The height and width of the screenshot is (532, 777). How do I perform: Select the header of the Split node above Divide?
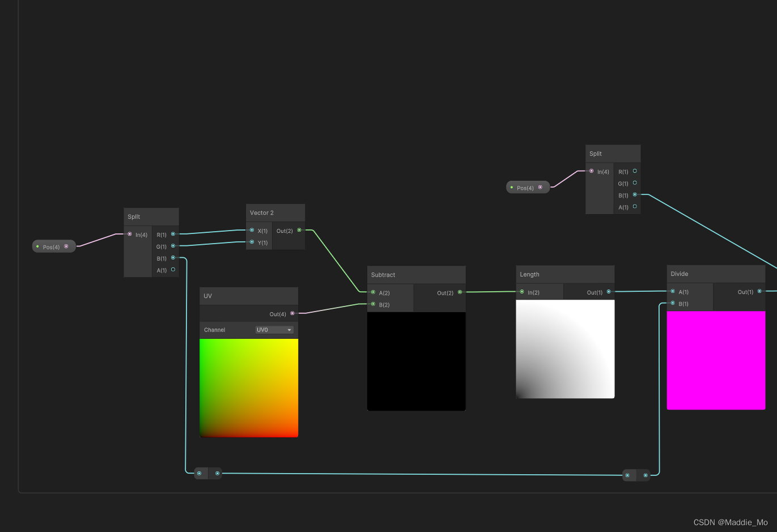click(x=613, y=154)
